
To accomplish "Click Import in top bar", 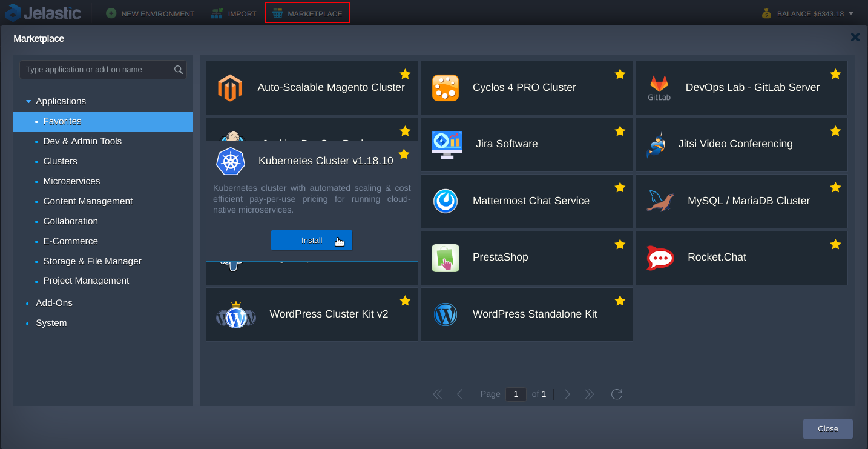I will [x=234, y=13].
